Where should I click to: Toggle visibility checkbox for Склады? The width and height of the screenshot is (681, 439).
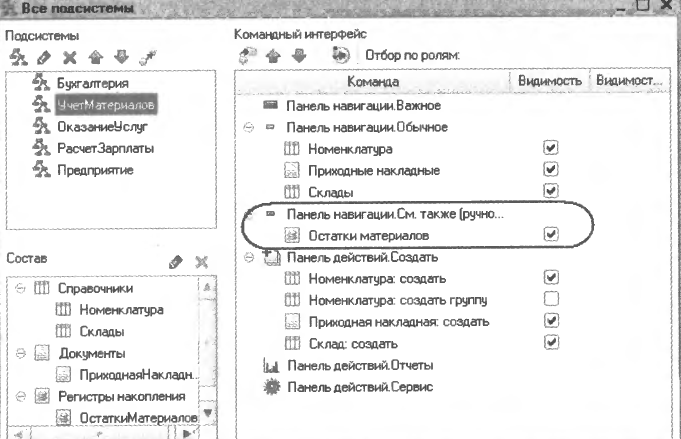[x=551, y=191]
